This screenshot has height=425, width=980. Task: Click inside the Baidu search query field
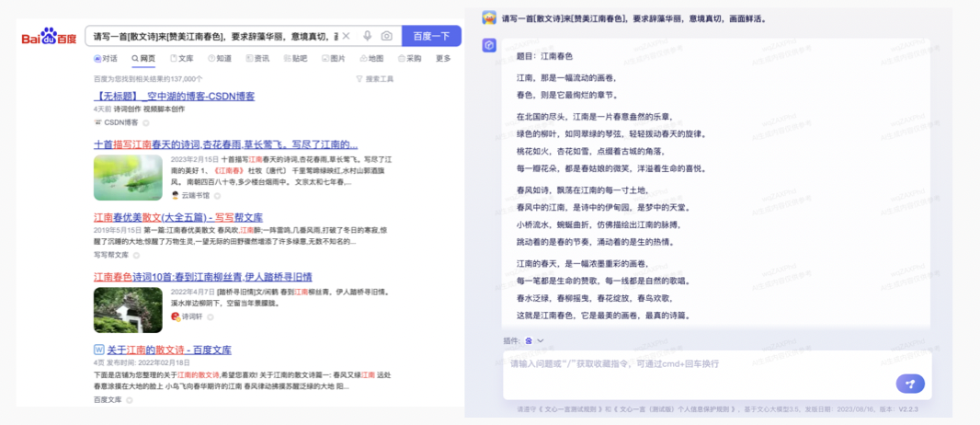(216, 36)
